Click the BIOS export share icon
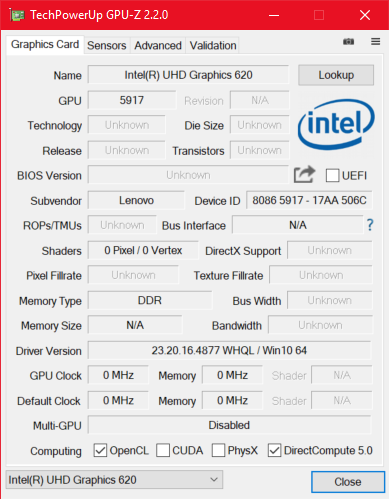 click(x=304, y=174)
